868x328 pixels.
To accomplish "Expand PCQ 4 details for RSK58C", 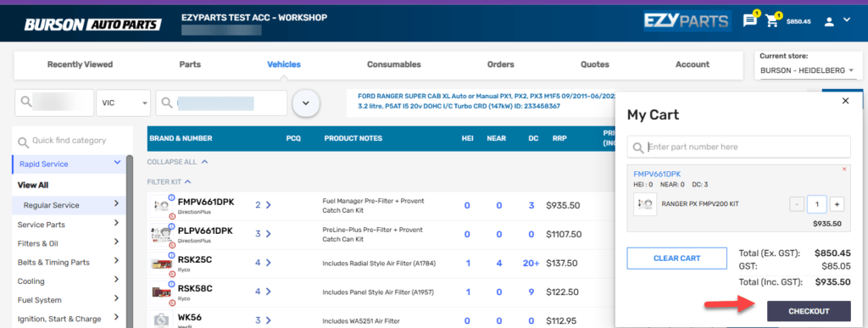I will tap(263, 292).
